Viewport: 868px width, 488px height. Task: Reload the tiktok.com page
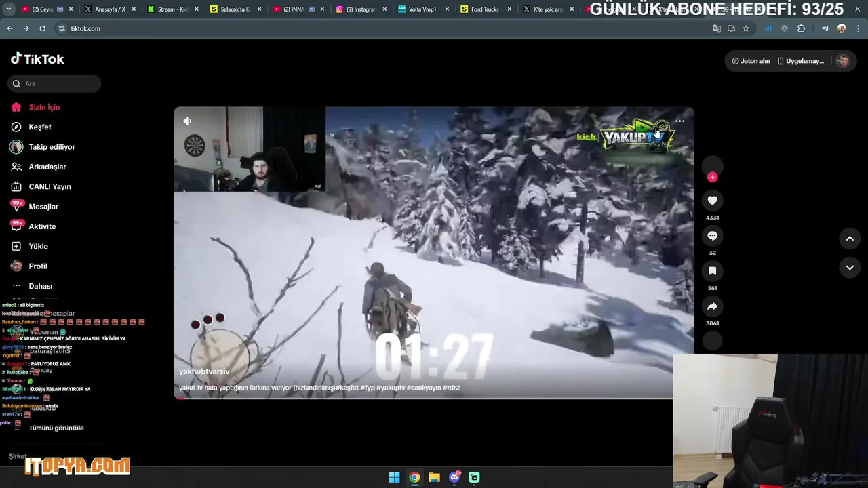coord(42,28)
